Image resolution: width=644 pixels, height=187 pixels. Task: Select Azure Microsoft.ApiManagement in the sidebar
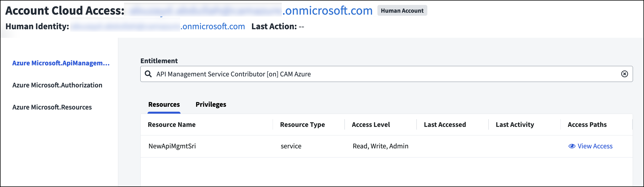point(61,63)
